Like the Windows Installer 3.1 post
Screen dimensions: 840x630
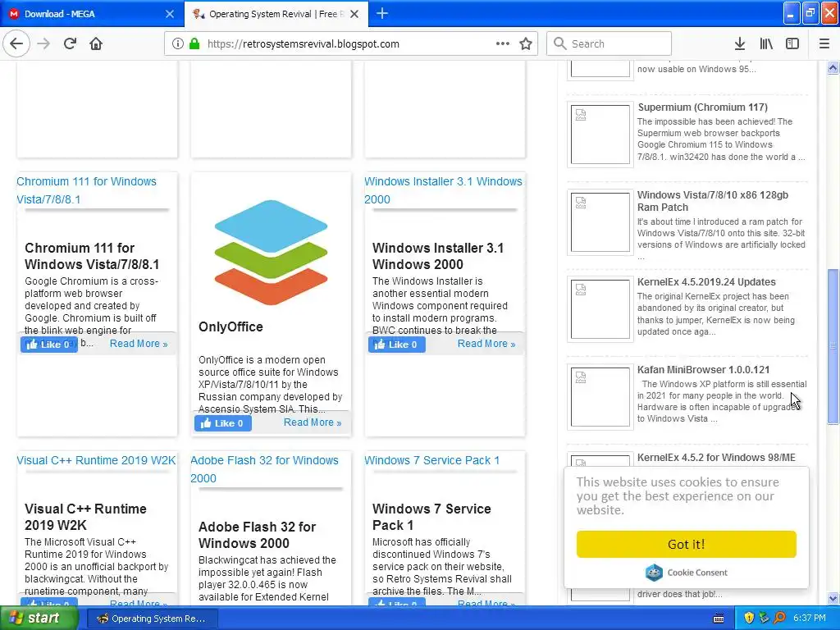(396, 345)
